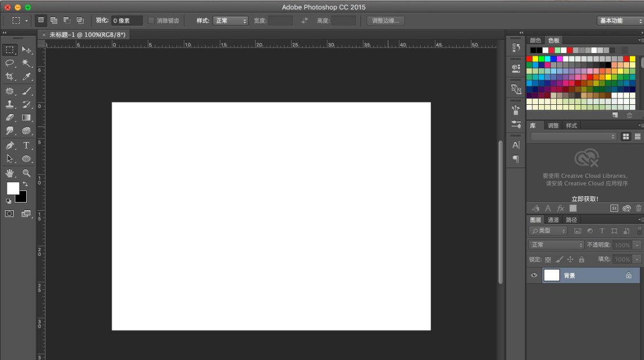This screenshot has width=644, height=360.
Task: Click the 羽化 feather input field
Action: pyautogui.click(x=126, y=21)
